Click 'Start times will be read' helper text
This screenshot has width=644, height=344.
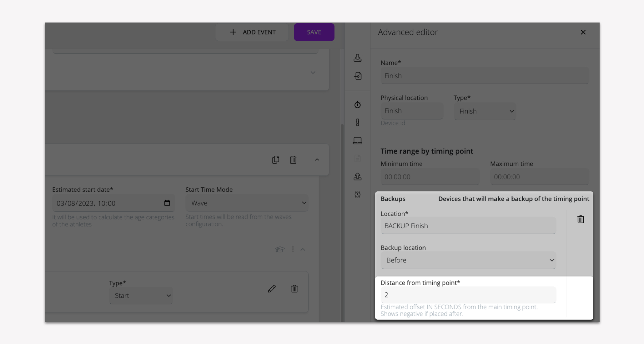click(238, 220)
